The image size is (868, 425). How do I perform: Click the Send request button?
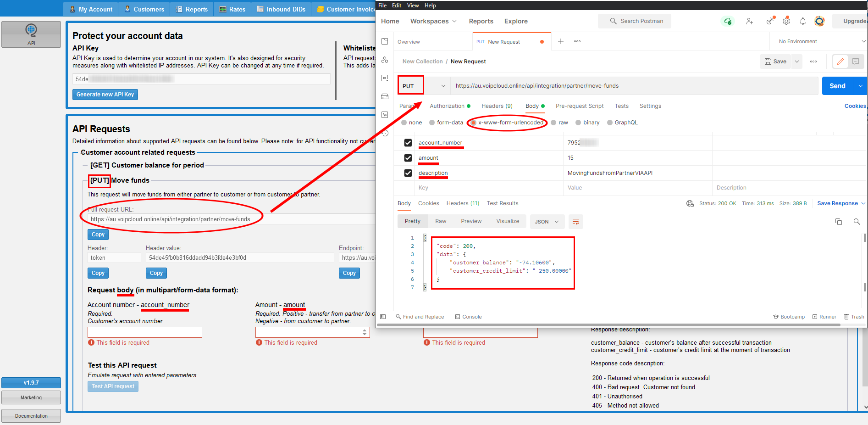pos(837,86)
